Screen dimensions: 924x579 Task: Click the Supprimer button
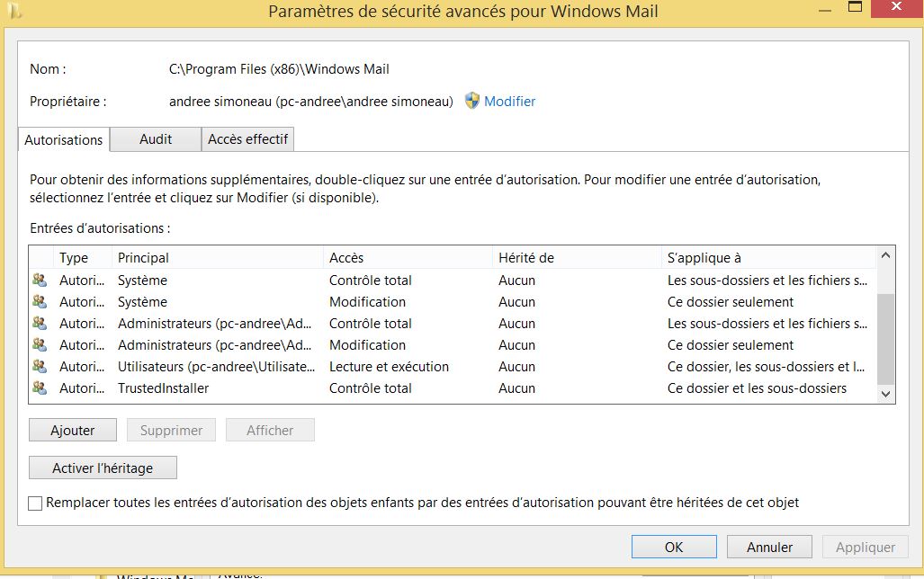(172, 430)
